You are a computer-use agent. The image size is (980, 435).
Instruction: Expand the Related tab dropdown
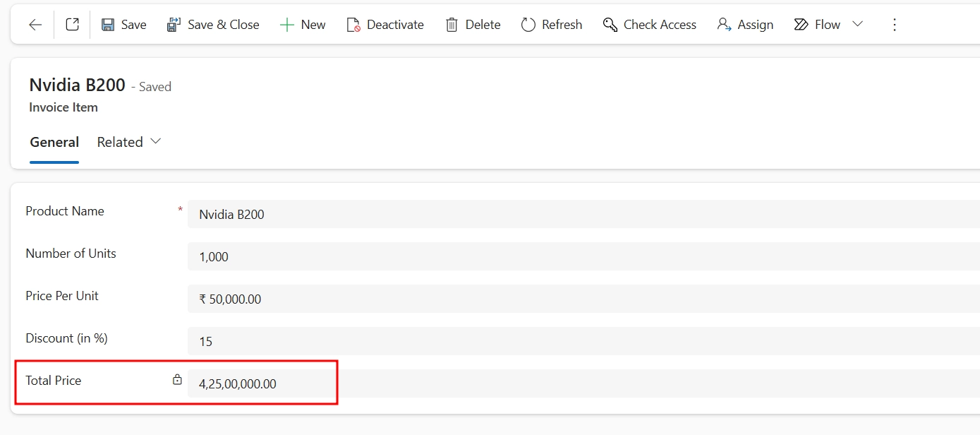(x=155, y=141)
